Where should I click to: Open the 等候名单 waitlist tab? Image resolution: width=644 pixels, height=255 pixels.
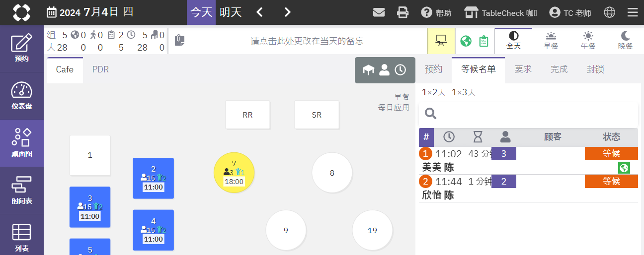click(x=478, y=70)
